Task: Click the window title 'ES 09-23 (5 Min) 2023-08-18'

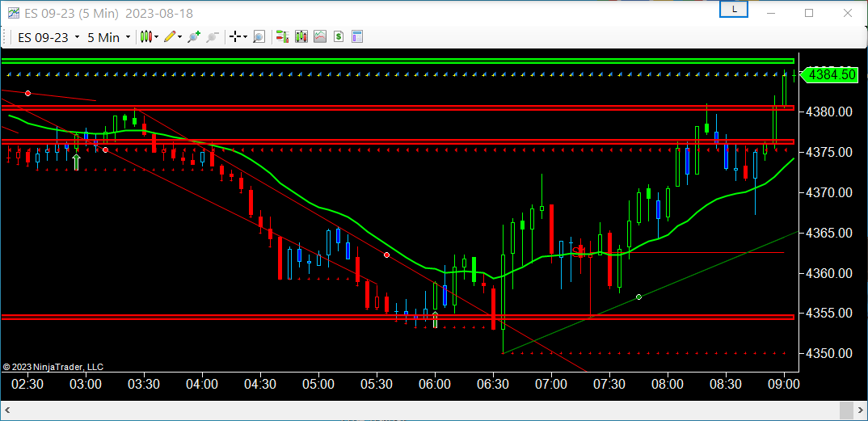Action: click(109, 13)
